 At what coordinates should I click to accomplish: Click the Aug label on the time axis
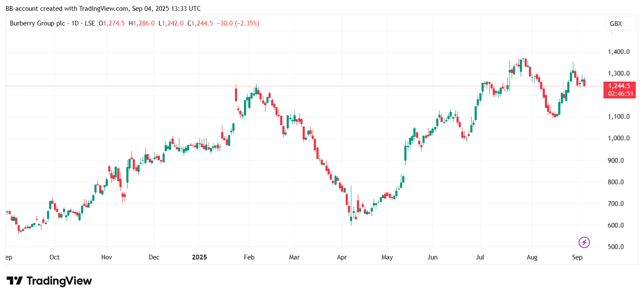point(532,257)
